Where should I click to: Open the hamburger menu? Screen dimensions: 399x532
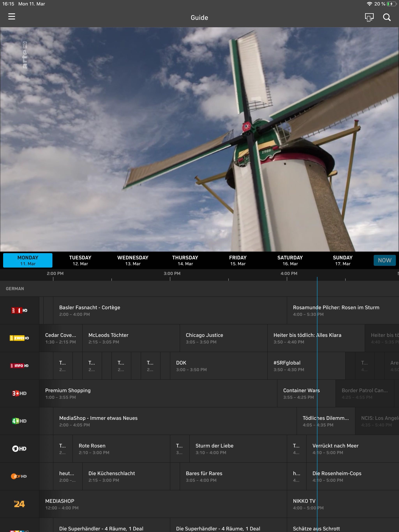(11, 17)
